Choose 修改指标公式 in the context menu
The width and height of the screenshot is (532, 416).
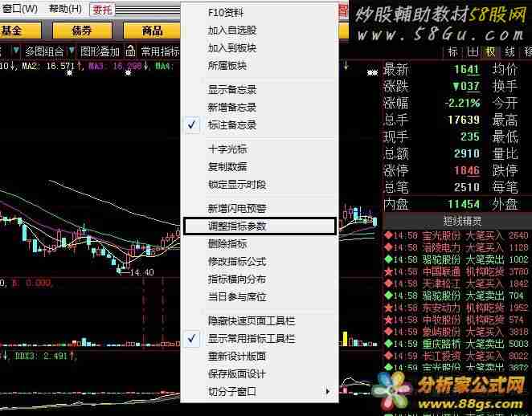260,261
